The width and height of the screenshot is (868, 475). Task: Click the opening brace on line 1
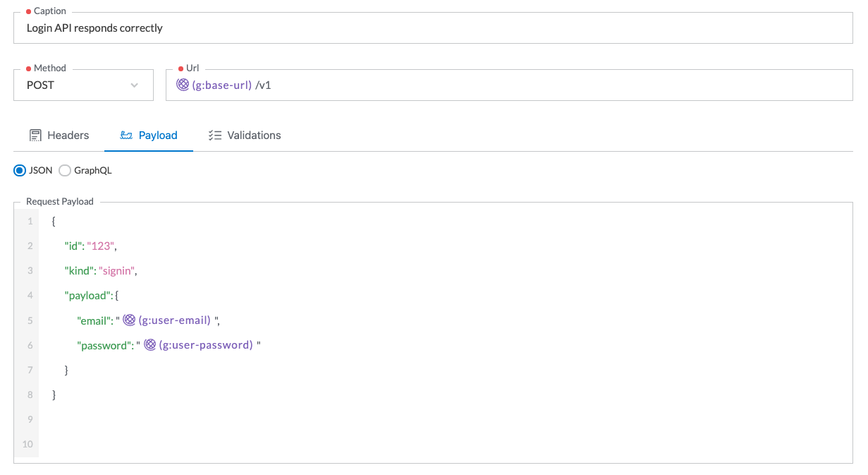(x=54, y=222)
